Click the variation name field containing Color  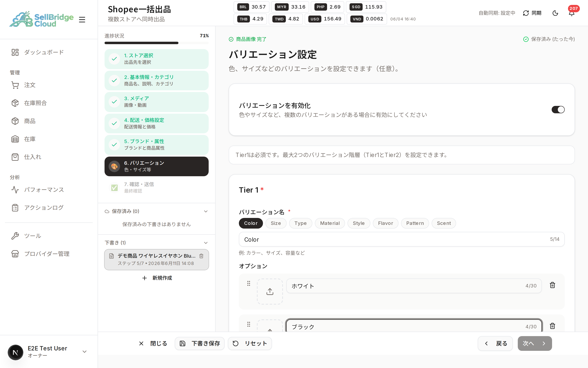pyautogui.click(x=401, y=239)
